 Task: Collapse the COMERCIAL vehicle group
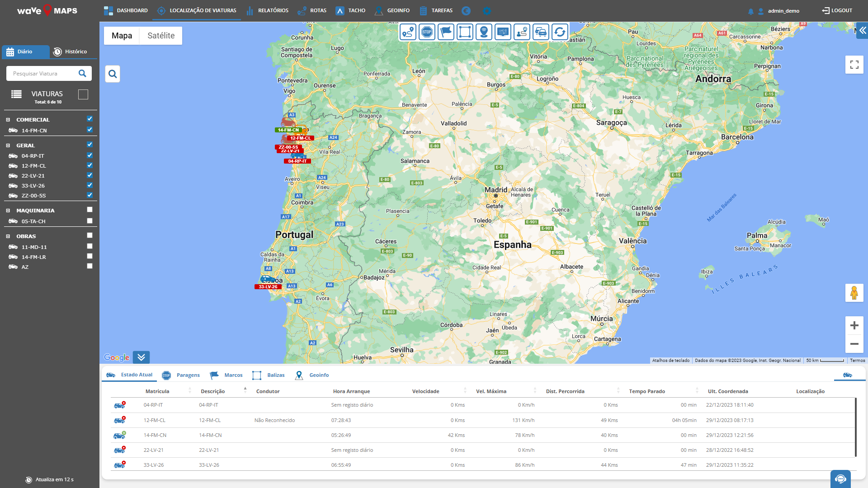click(x=8, y=120)
